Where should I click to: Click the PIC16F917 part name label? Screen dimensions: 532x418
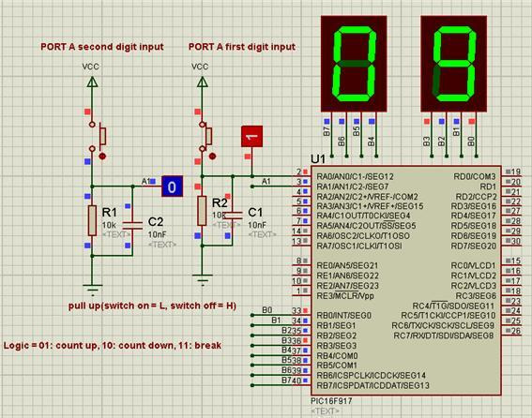tap(331, 401)
